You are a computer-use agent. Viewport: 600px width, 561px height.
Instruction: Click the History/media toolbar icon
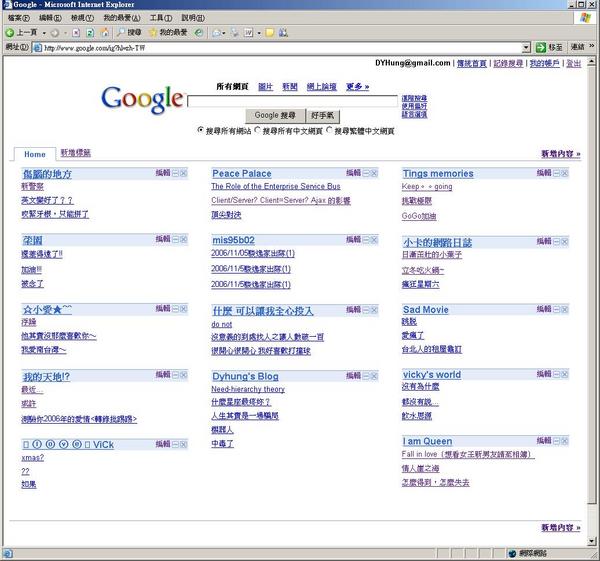[x=198, y=33]
